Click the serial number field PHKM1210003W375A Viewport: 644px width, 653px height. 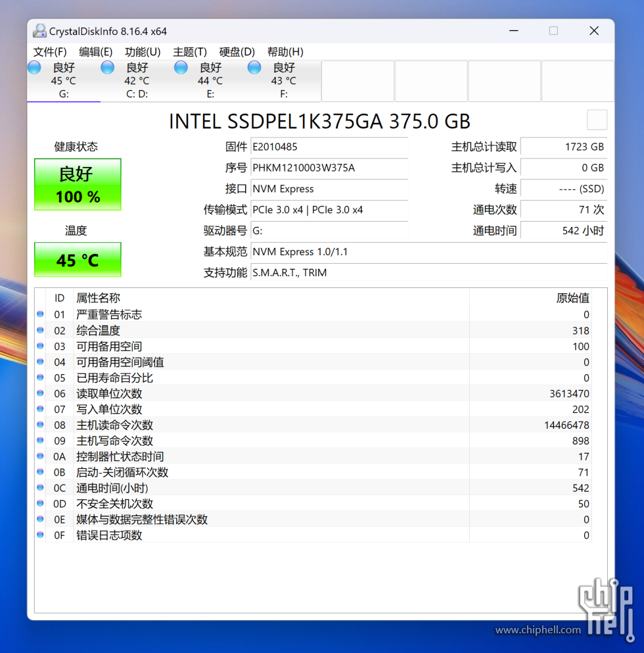coord(329,168)
